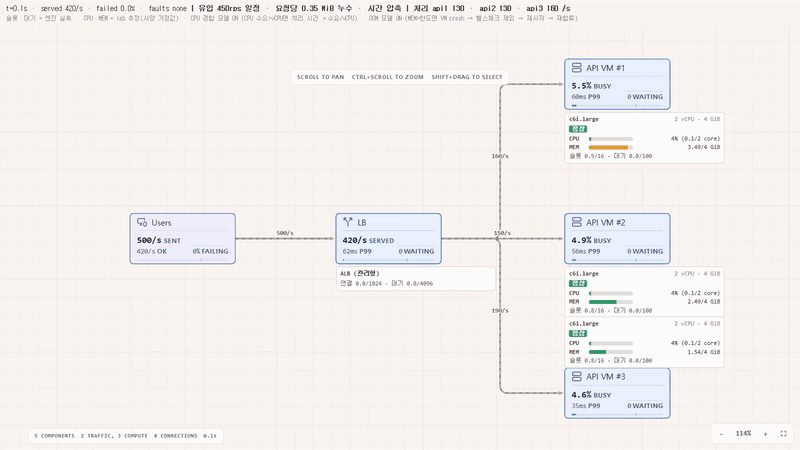Screen dimensions: 800x450
Task: Click the '4.9% BUSY' value
Action: [591, 240]
